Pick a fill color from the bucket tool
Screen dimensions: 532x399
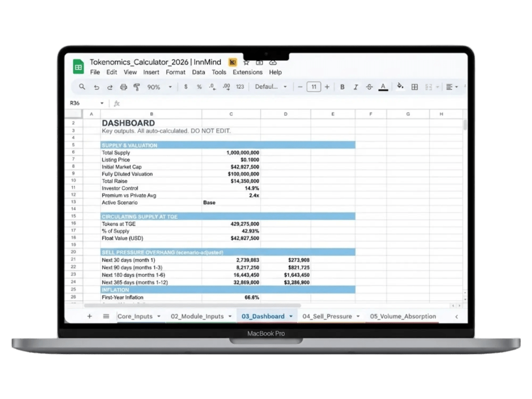[x=400, y=87]
